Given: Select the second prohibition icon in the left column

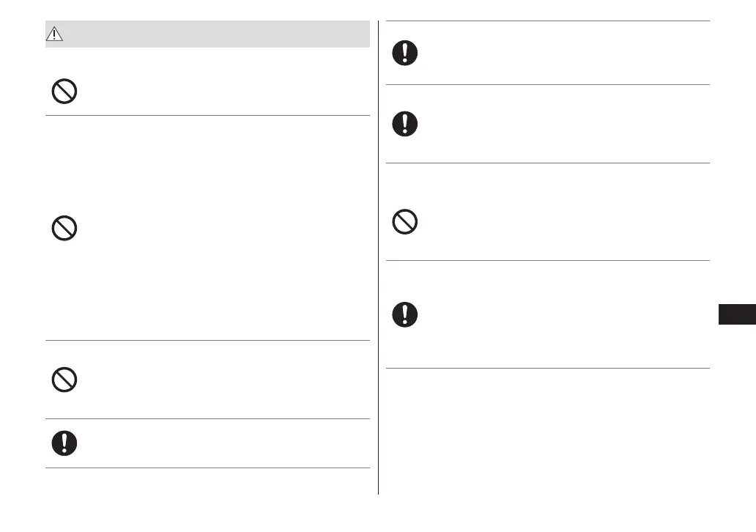Looking at the screenshot, I should [64, 229].
